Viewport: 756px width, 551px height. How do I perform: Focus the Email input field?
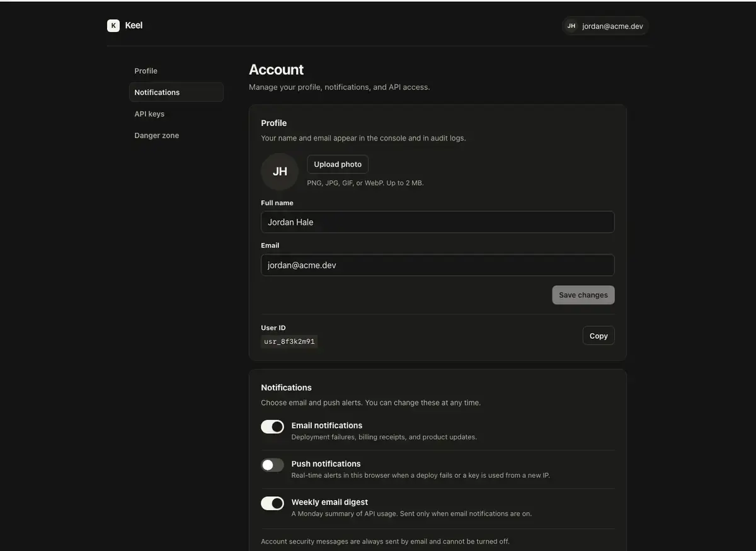(438, 265)
